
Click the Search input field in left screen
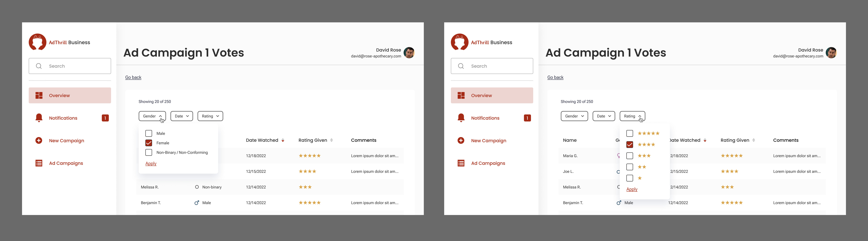click(70, 66)
